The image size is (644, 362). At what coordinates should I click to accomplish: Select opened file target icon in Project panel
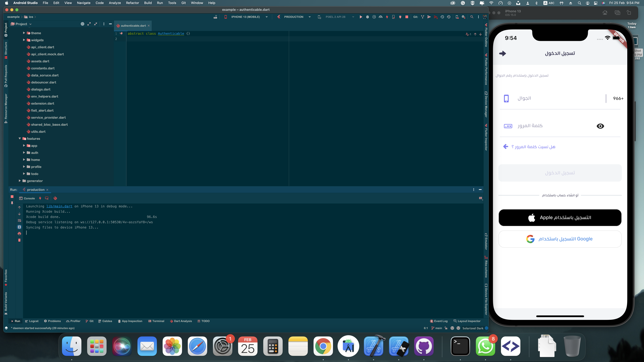[83, 24]
